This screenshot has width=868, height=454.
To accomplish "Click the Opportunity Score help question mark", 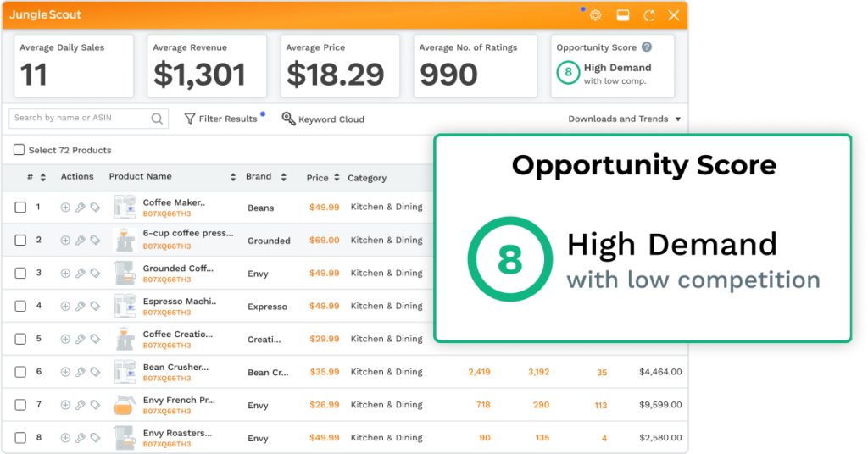I will [647, 47].
